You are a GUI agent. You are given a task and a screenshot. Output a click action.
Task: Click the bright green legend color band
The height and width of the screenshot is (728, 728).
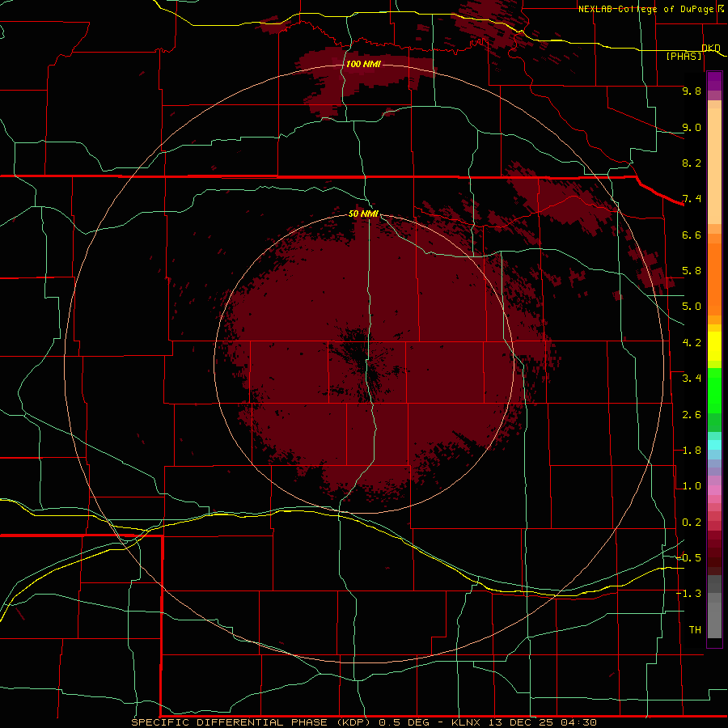[714, 391]
